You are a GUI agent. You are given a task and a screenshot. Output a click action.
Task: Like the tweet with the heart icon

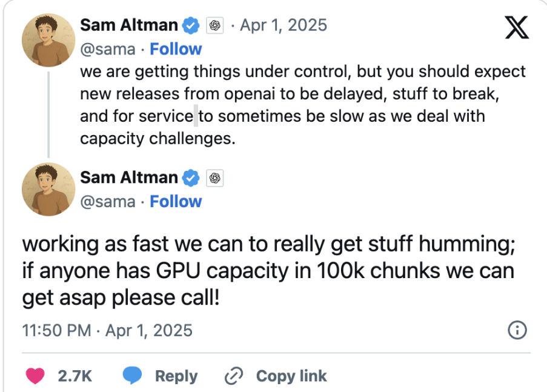tap(36, 376)
